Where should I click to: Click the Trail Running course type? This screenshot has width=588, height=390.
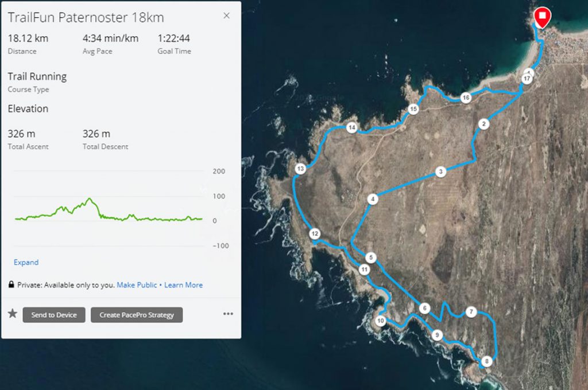(37, 76)
